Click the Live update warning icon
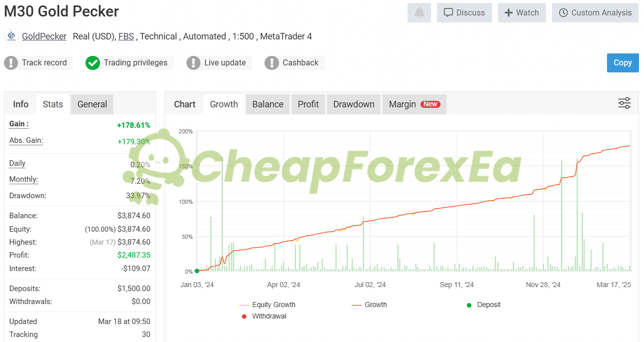644x342 pixels. (x=193, y=63)
